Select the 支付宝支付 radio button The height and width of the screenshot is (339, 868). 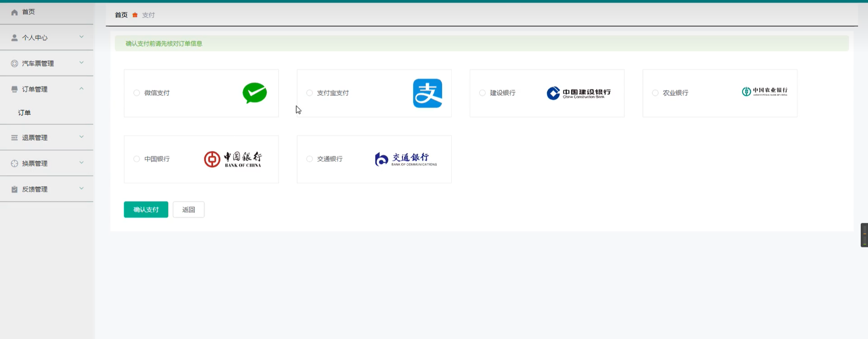coord(310,93)
